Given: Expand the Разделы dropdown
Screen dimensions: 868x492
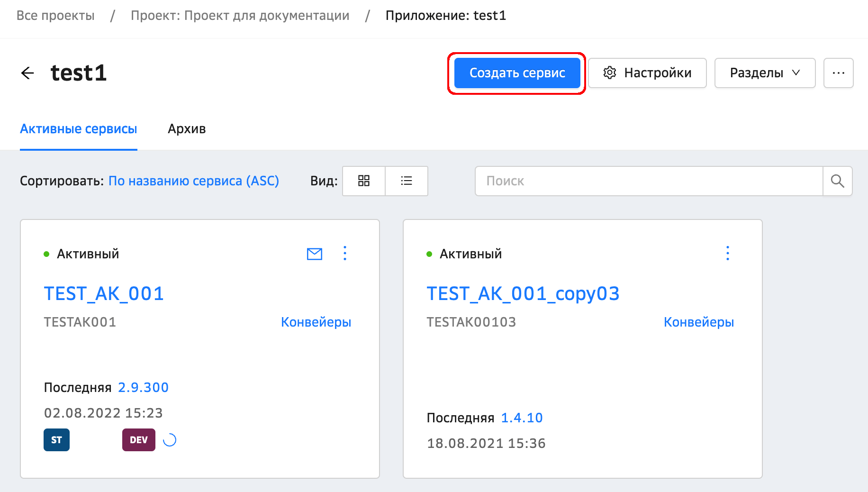Looking at the screenshot, I should click(x=765, y=73).
